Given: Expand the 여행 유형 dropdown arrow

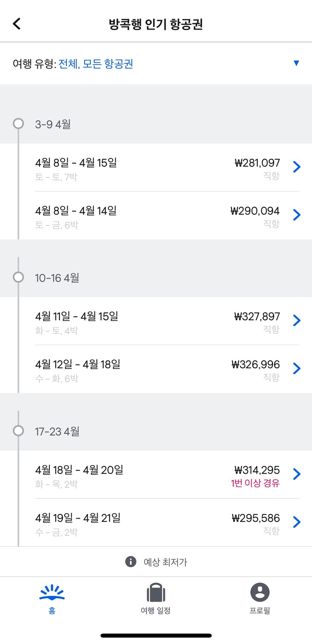Looking at the screenshot, I should (296, 63).
